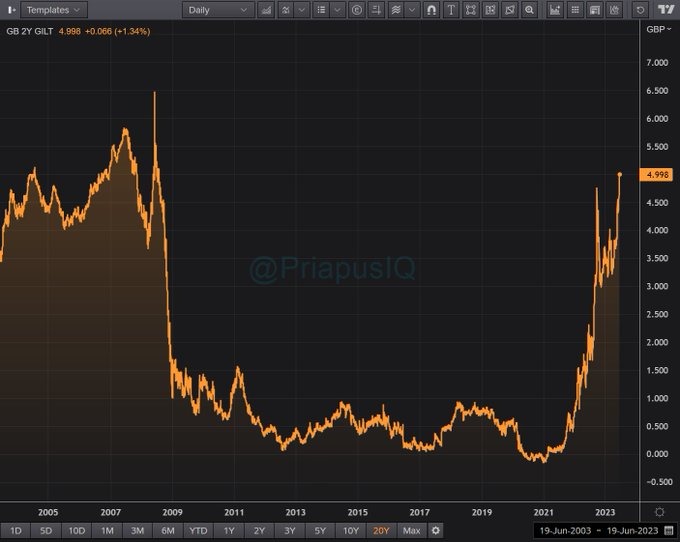The height and width of the screenshot is (542, 680).
Task: Select the Text annotation tool
Action: tap(451, 10)
